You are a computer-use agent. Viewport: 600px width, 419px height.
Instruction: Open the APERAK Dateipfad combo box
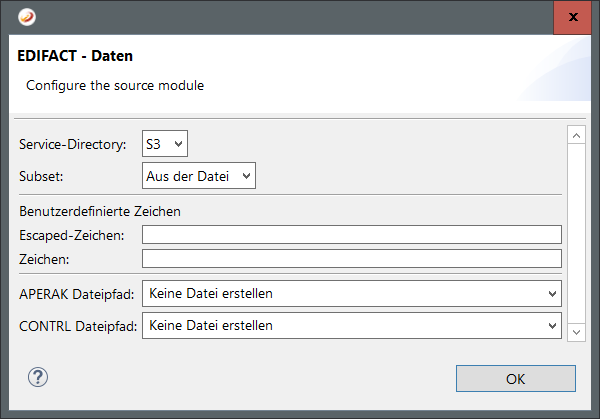352,293
